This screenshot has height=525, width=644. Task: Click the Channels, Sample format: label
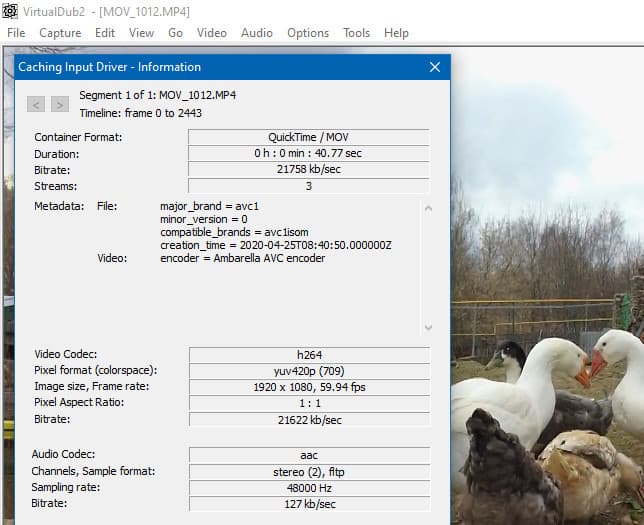(x=93, y=471)
